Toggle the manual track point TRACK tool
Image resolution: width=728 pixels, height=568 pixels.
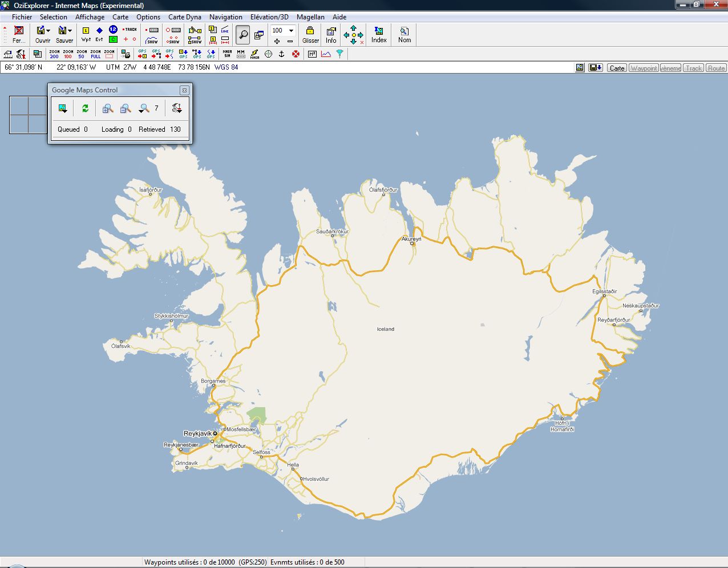(130, 30)
